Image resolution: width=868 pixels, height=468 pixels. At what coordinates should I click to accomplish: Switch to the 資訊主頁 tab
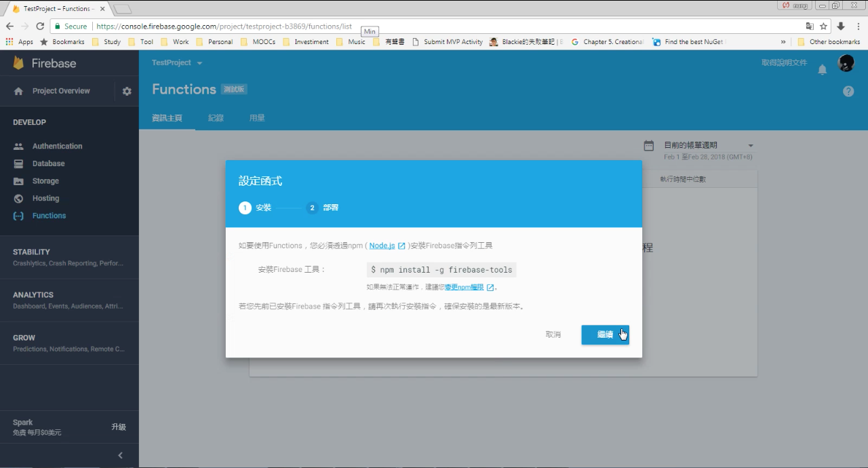click(x=167, y=118)
